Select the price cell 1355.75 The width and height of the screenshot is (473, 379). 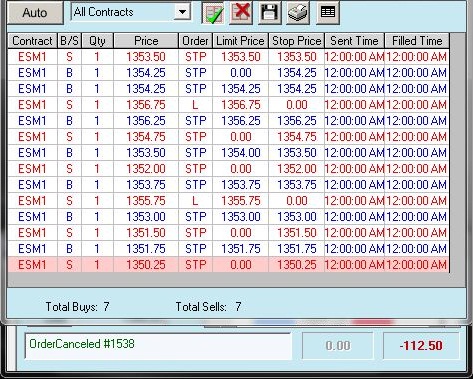pos(146,201)
